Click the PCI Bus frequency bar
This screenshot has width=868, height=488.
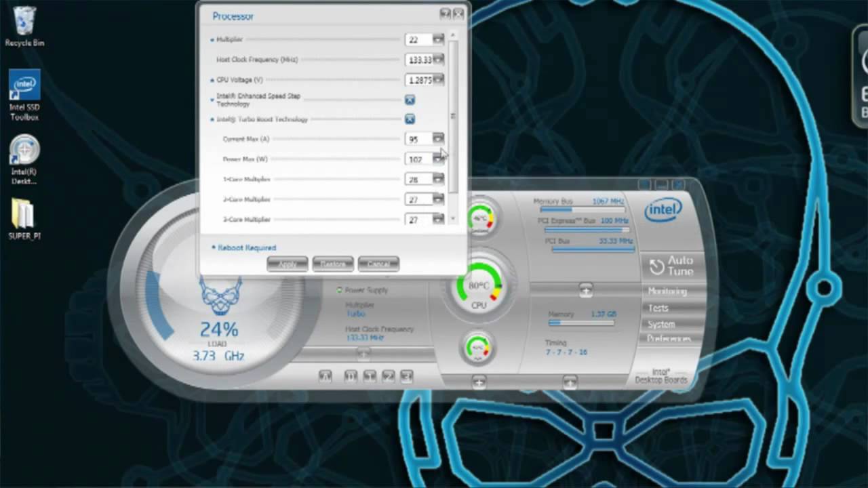[593, 249]
